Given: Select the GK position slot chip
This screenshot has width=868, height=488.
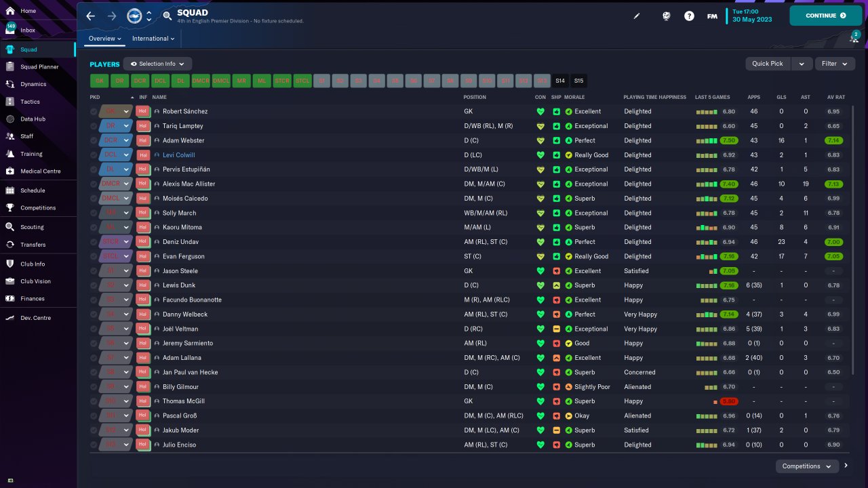Looking at the screenshot, I should tap(99, 81).
